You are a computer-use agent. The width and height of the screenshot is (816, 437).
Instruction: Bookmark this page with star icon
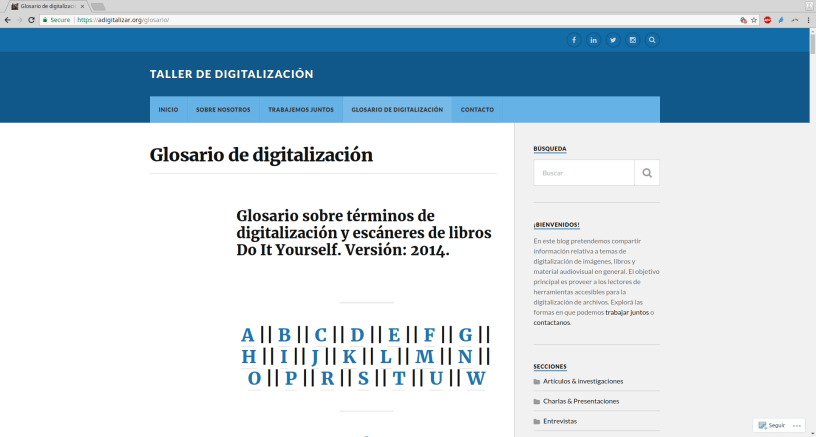click(754, 19)
